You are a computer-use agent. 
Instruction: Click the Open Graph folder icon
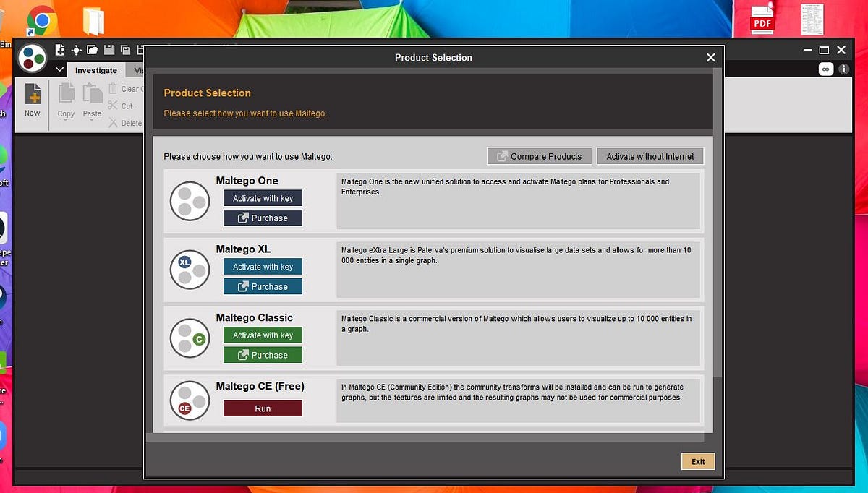pos(92,49)
